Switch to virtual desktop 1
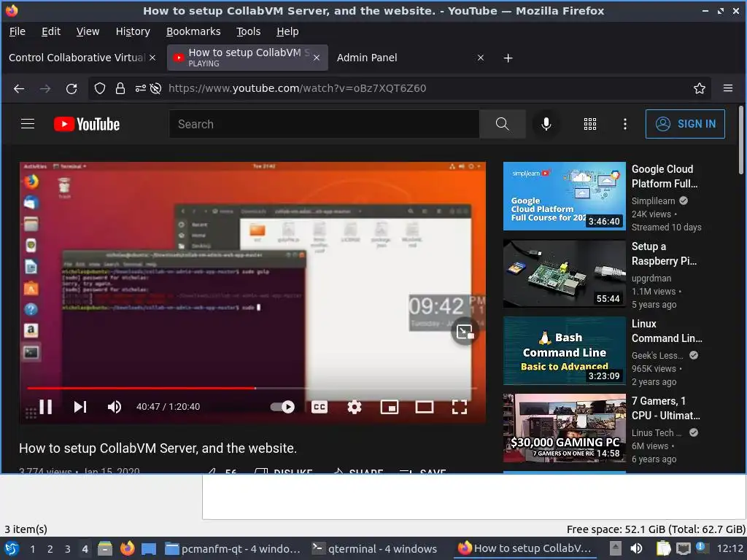 coord(32,549)
